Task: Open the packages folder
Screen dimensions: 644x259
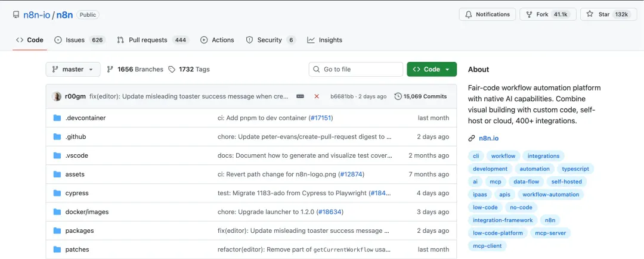Action: coord(79,231)
